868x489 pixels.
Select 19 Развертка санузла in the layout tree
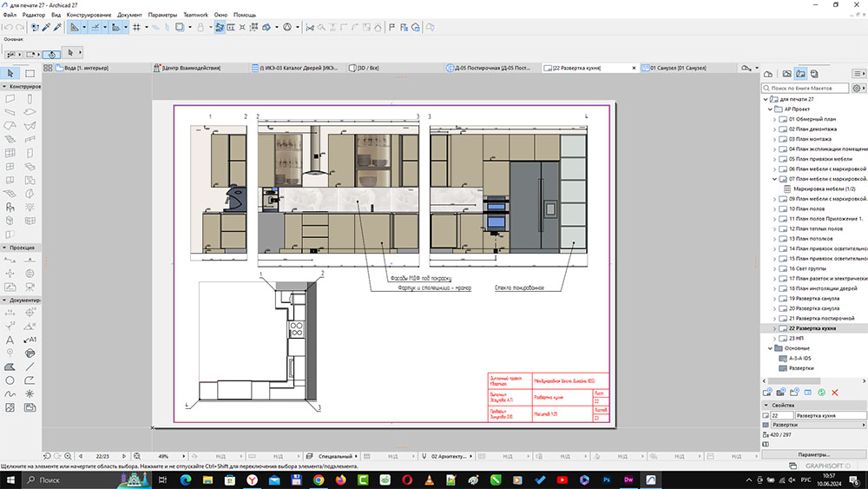pyautogui.click(x=812, y=299)
